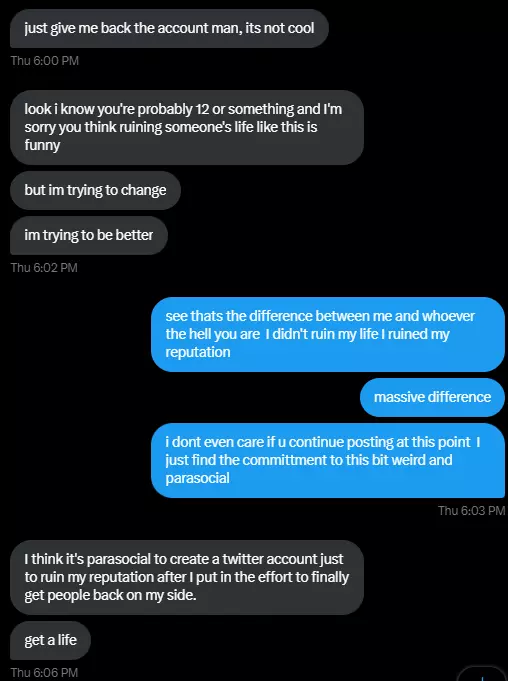Select the gray "I think it's parasocial" message
Image resolution: width=508 pixels, height=681 pixels.
point(187,577)
